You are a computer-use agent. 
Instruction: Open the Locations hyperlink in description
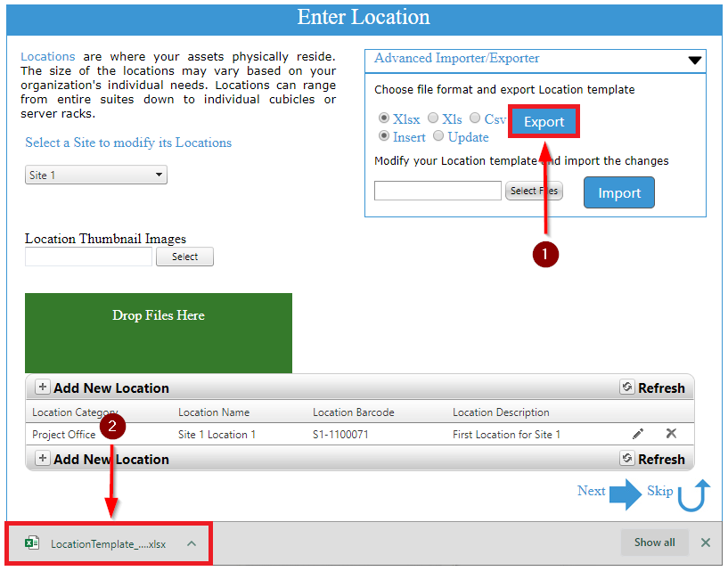point(48,57)
